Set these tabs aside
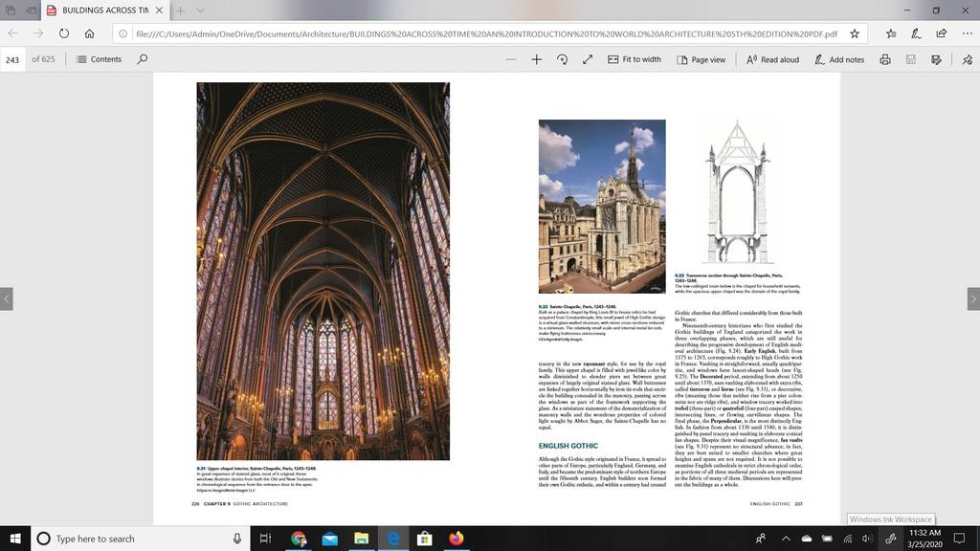The width and height of the screenshot is (980, 551). tap(32, 10)
